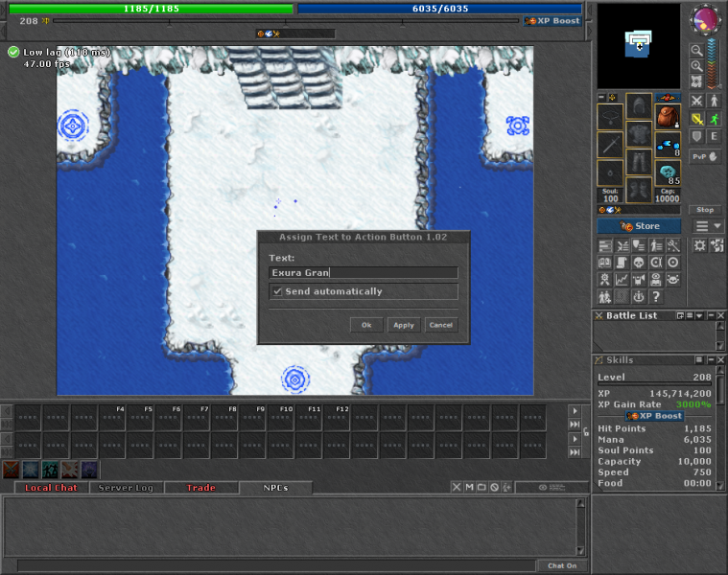Switch to the Trade chat tab
The height and width of the screenshot is (575, 728).
coord(200,488)
